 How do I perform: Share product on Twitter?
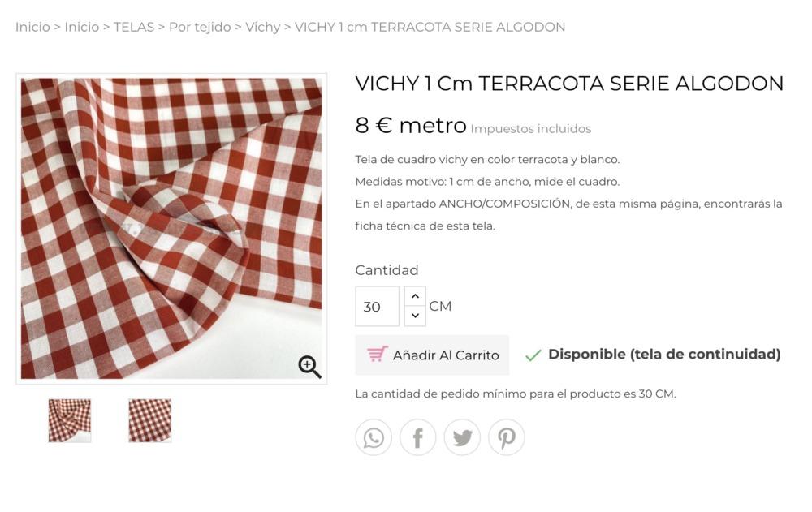[x=462, y=437]
